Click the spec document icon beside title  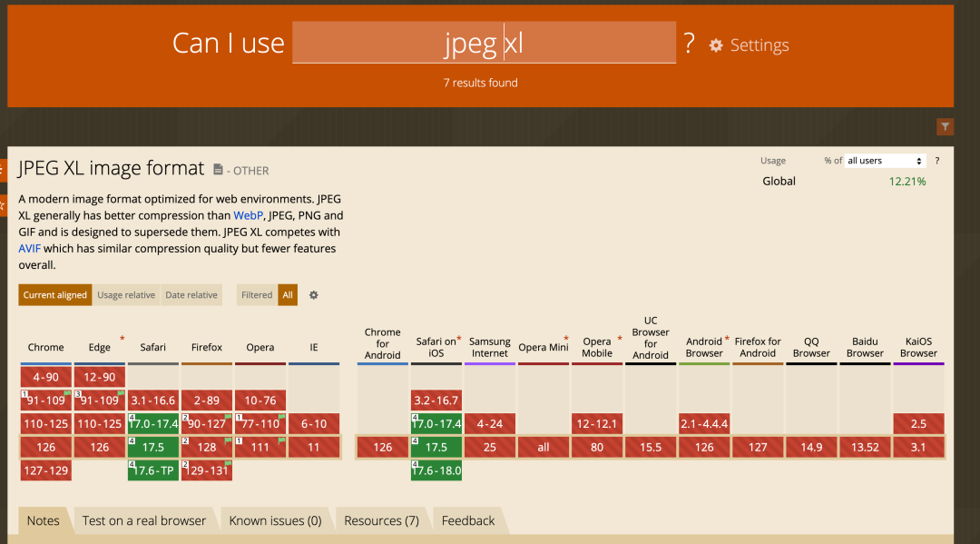(218, 170)
